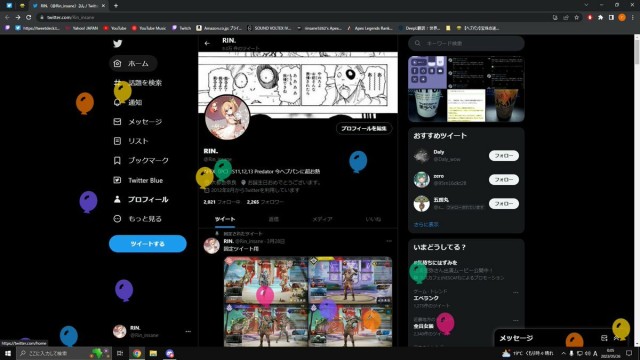This screenshot has width=640, height=360.
Task: Go back using the arrow beside RIN.
Action: click(207, 43)
